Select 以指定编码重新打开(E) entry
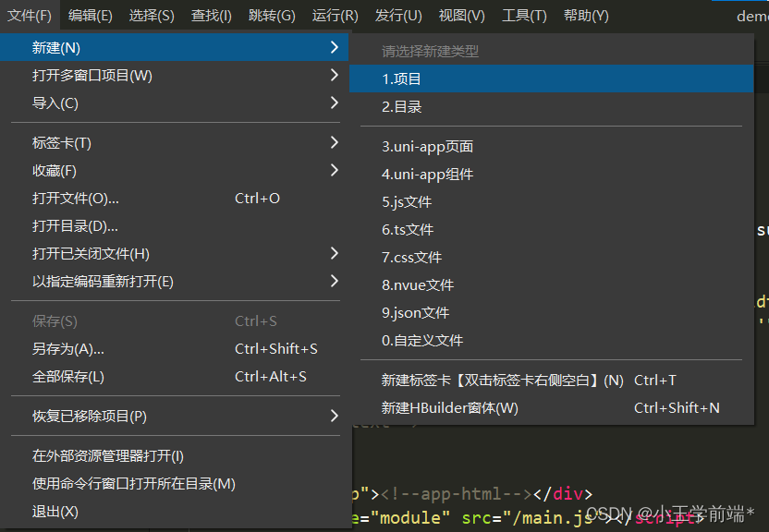Screen dimensions: 769x532 pos(174,282)
